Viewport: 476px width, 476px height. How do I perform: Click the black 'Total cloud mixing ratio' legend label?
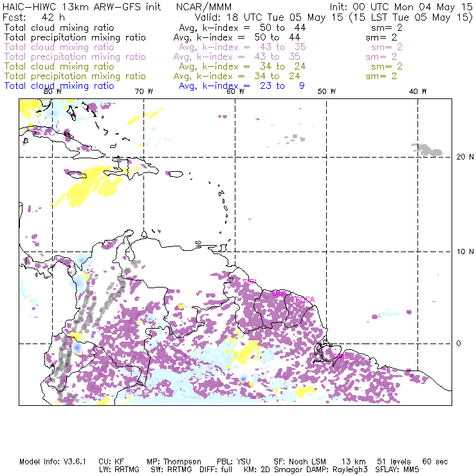coord(59,28)
